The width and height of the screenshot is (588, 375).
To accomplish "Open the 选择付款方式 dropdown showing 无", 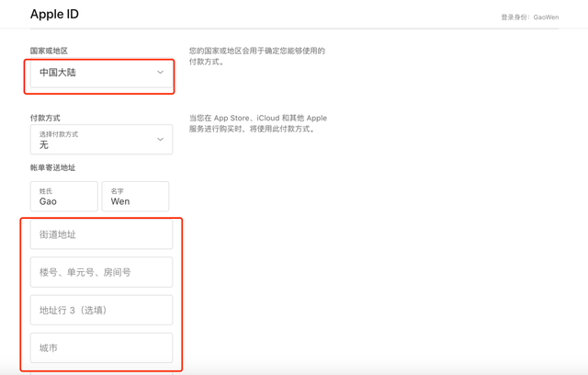I will 101,140.
